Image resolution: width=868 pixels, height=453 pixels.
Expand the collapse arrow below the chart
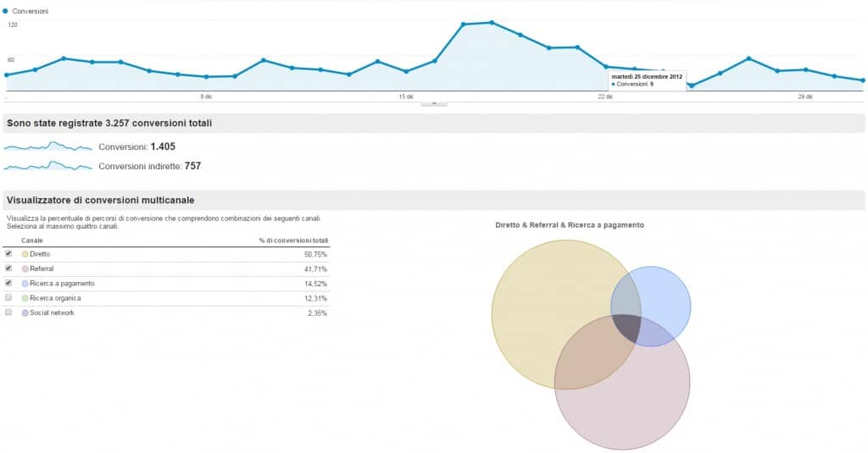[x=434, y=103]
